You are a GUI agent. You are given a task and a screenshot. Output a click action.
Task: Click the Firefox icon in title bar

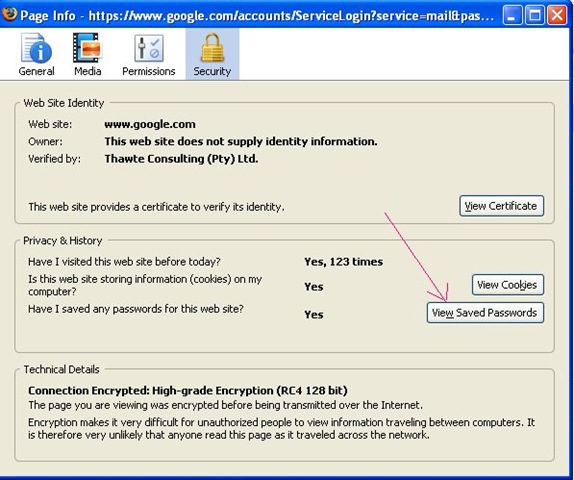pyautogui.click(x=9, y=15)
